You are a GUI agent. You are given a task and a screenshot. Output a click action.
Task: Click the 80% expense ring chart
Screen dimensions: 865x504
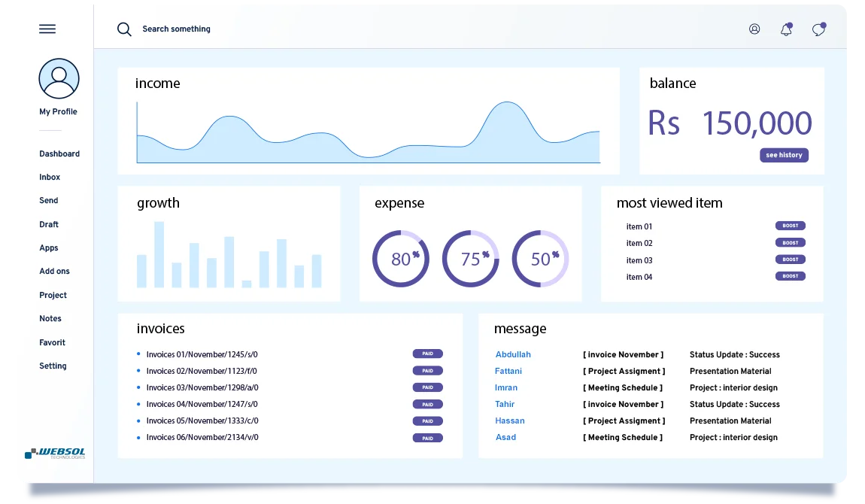pyautogui.click(x=401, y=259)
